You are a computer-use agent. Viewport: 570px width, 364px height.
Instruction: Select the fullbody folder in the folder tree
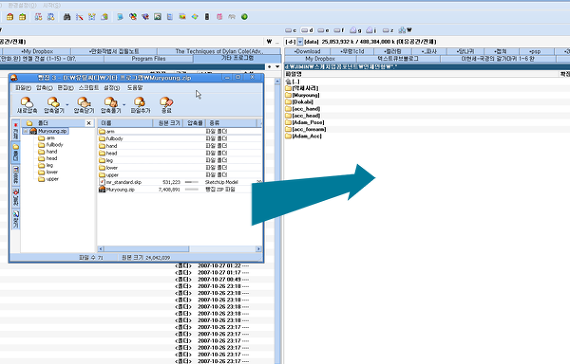pyautogui.click(x=51, y=145)
